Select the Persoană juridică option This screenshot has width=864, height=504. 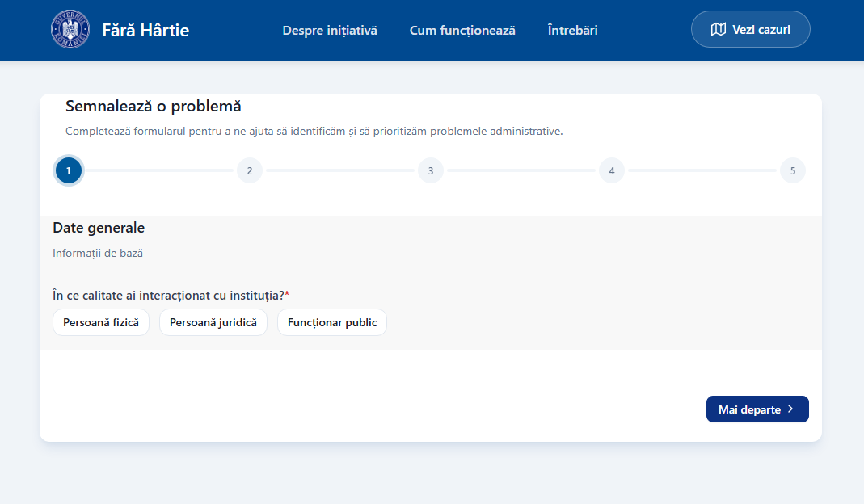pos(213,321)
